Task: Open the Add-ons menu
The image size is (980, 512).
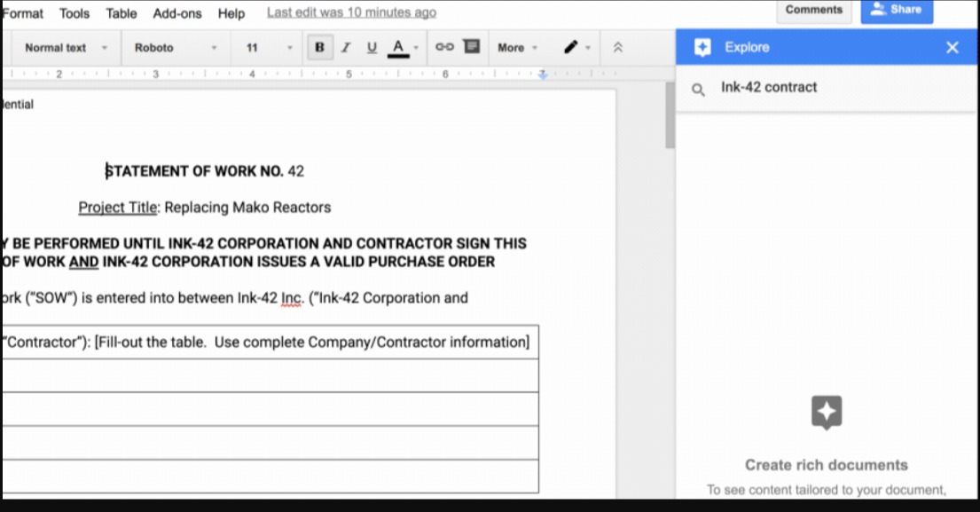Action: [x=177, y=13]
